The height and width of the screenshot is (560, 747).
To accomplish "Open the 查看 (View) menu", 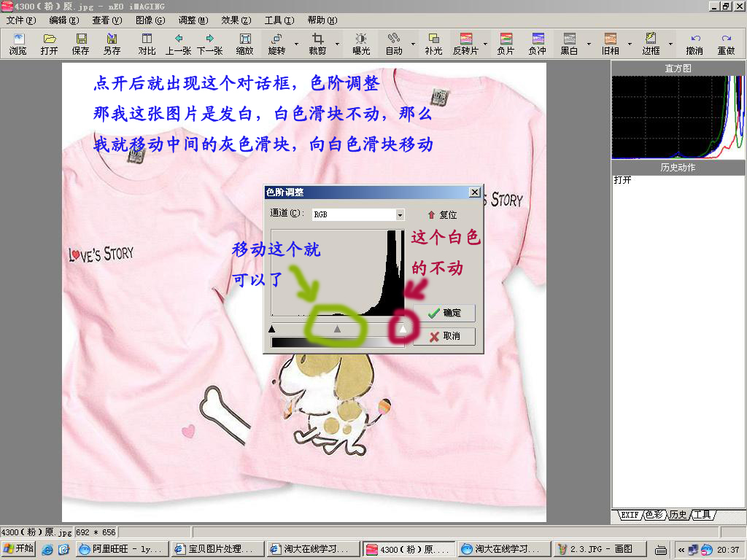I will pos(107,20).
